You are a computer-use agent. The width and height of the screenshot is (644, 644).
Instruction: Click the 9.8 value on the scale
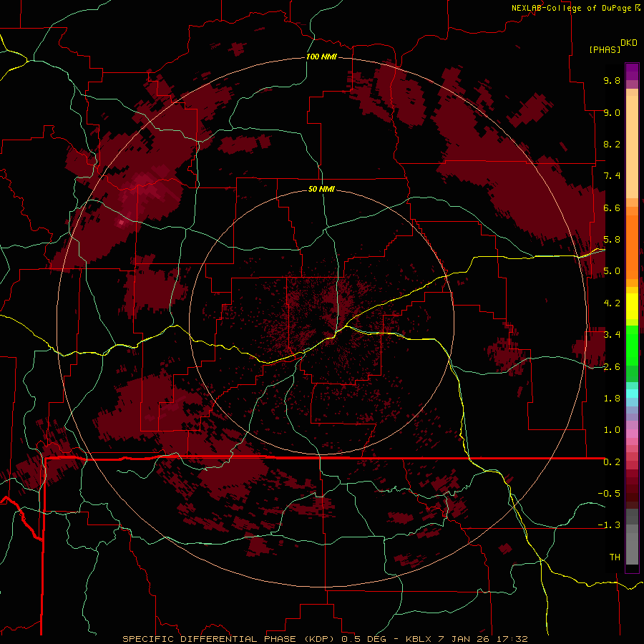(x=612, y=80)
